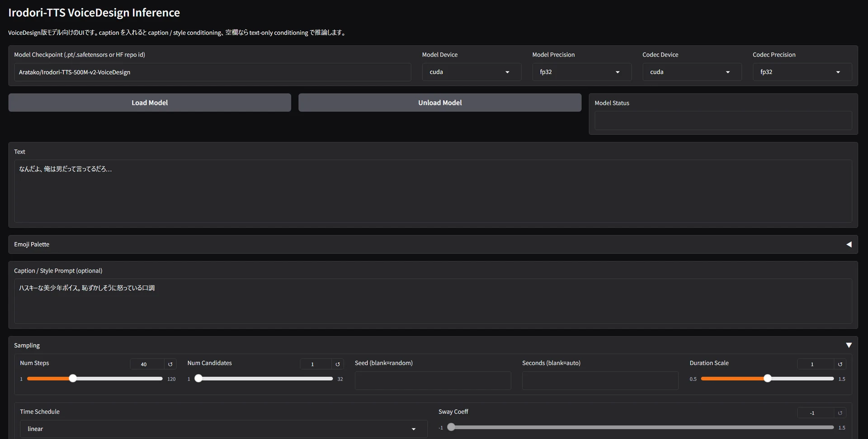
Task: Click the Load Model button
Action: (150, 103)
